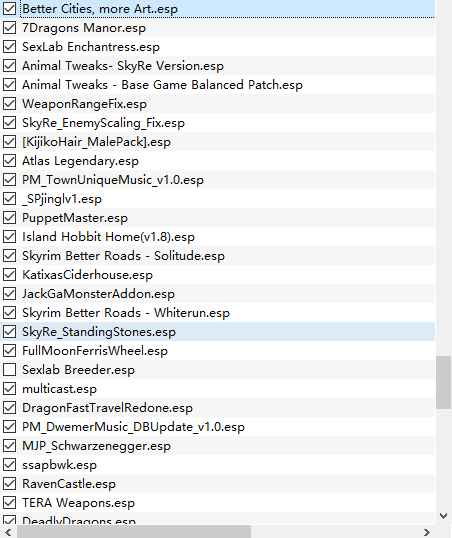Disable the MJP_Schwarzenegger.esp checkbox
The height and width of the screenshot is (538, 452).
click(9, 445)
